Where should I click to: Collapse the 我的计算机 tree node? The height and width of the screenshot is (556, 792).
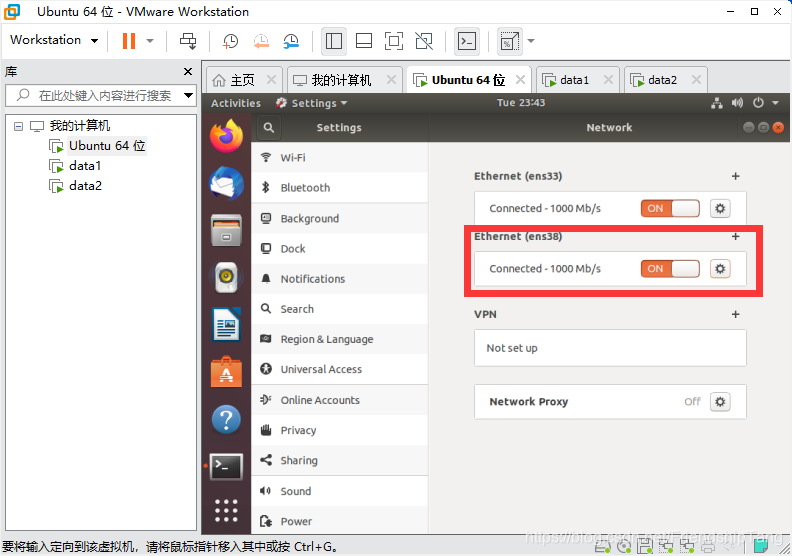pyautogui.click(x=18, y=126)
